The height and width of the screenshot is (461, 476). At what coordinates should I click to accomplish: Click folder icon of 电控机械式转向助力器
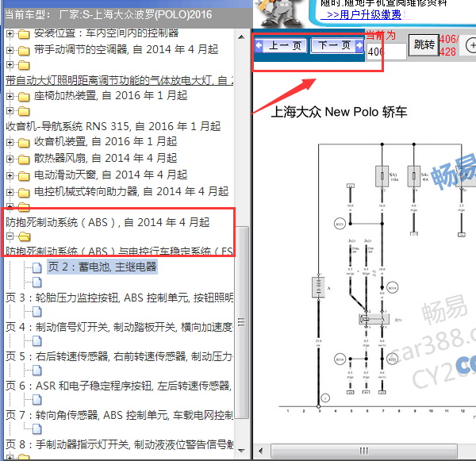[x=24, y=193]
